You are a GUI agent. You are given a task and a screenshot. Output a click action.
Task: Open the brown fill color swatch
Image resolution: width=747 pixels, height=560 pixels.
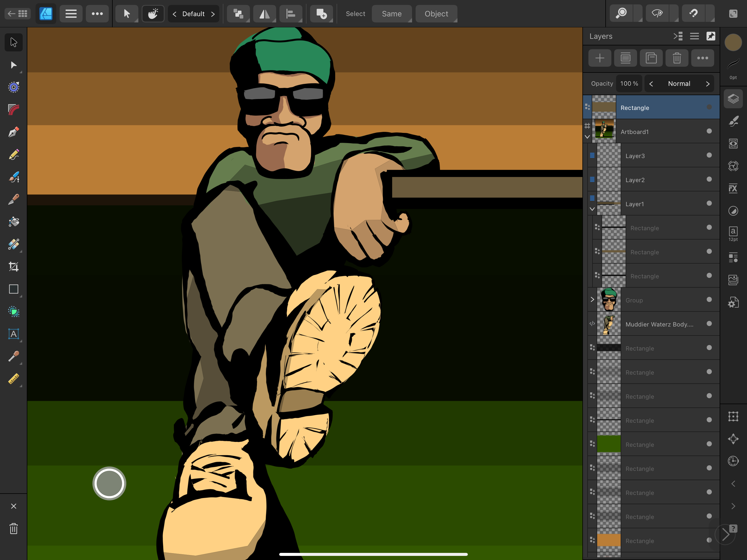(733, 43)
